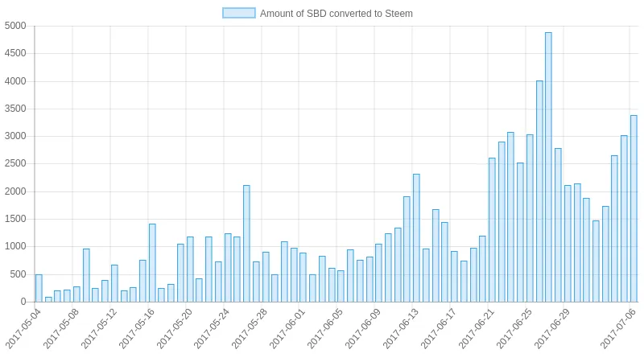Click the x-axis date 2017-05-28
Screen dimensions: 644x362
250,329
